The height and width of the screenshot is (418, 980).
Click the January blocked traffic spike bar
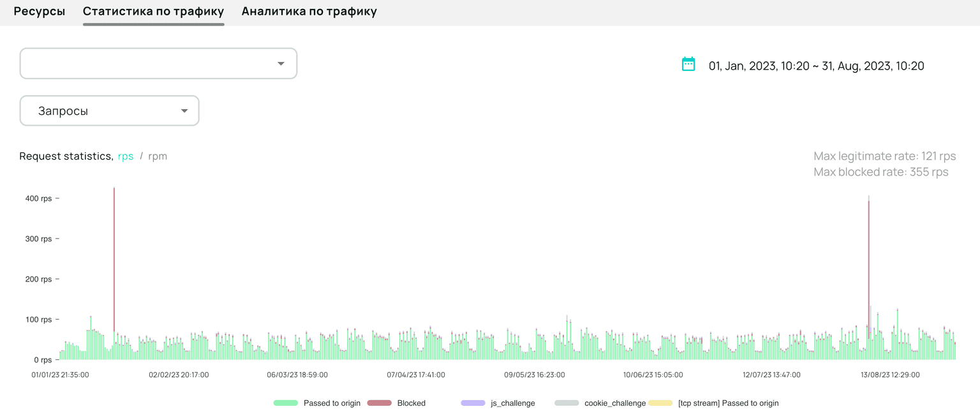[115, 255]
